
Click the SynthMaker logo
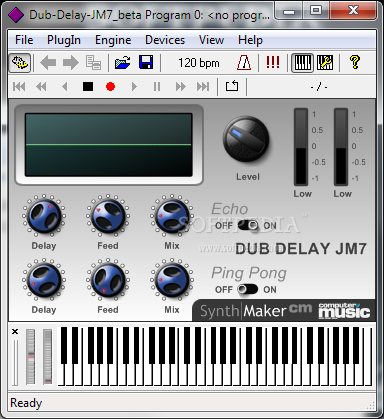[243, 311]
